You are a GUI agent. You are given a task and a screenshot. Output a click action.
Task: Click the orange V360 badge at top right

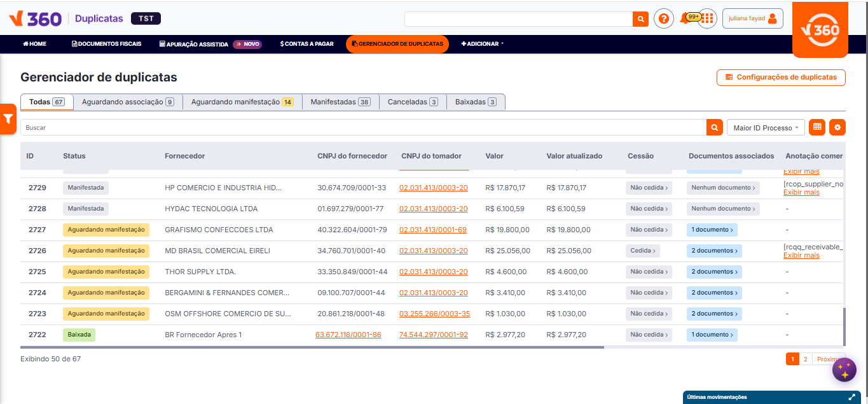point(820,30)
